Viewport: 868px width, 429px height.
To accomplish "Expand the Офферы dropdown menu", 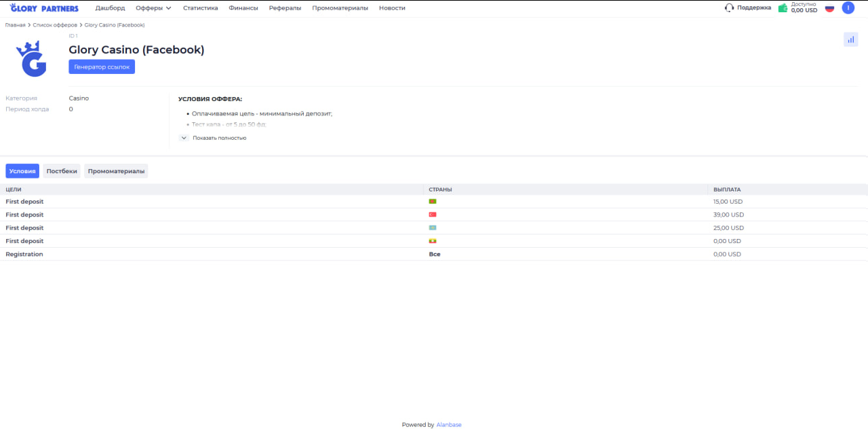I will click(x=153, y=8).
